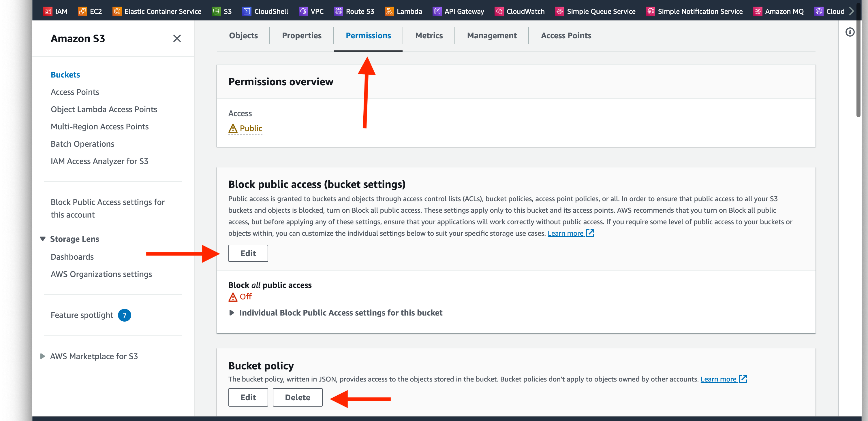Open VPC service shortcut icon

point(303,12)
